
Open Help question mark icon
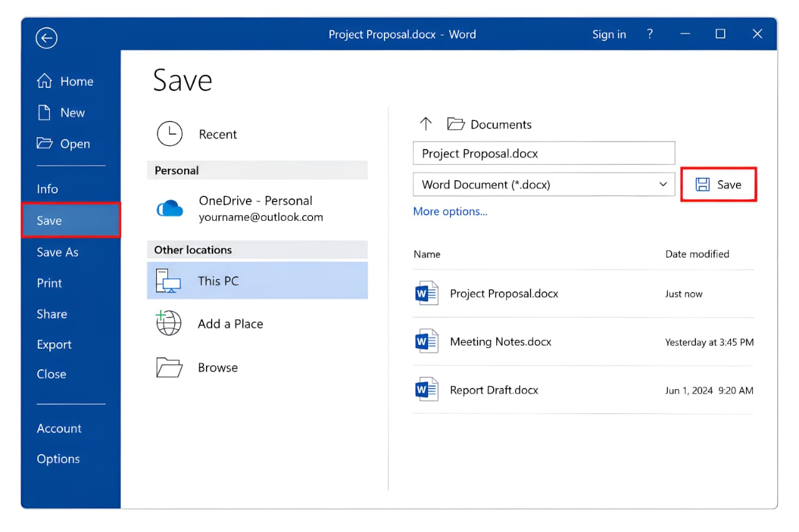pos(650,34)
